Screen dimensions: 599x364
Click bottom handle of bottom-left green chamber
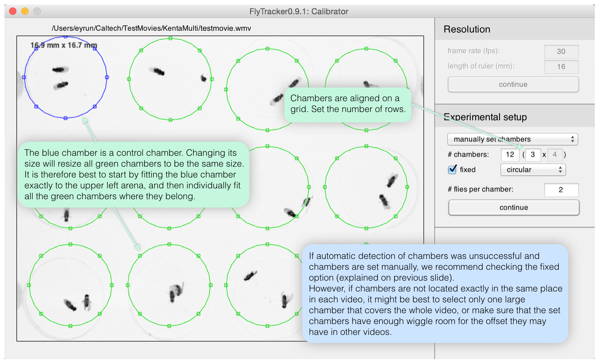(x=70, y=326)
